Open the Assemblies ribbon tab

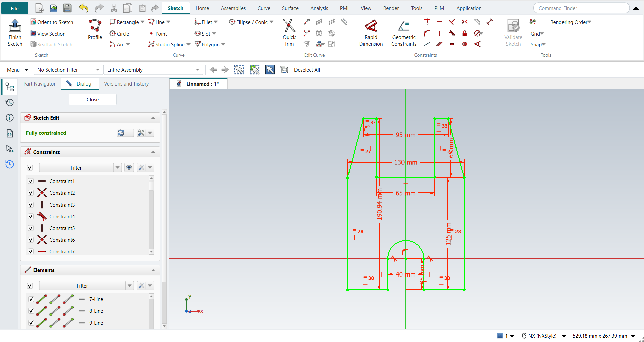233,8
